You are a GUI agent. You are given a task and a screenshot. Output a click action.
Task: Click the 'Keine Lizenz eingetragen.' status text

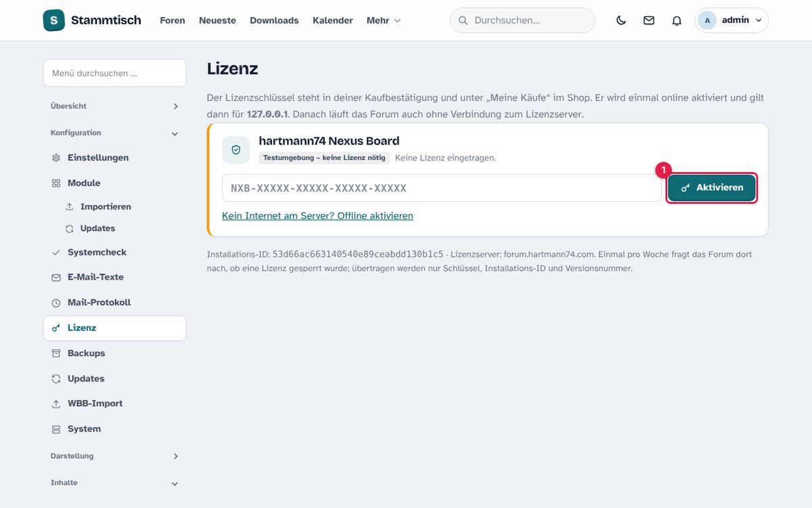coord(445,158)
